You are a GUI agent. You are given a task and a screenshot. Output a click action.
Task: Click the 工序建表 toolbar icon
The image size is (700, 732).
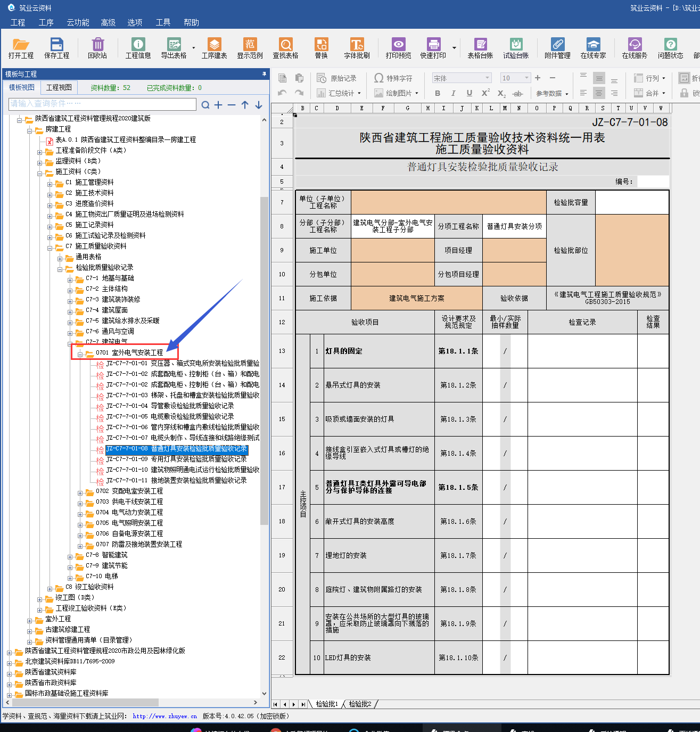(214, 48)
